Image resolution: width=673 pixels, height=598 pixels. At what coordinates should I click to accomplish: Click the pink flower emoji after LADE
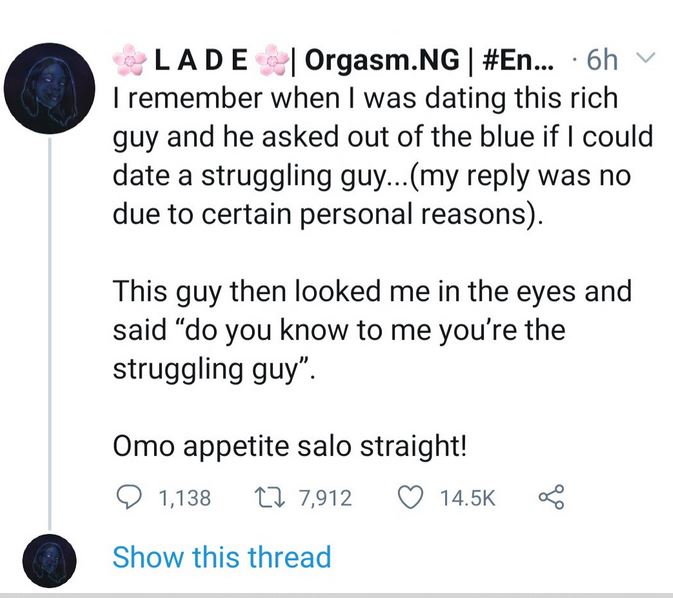271,62
